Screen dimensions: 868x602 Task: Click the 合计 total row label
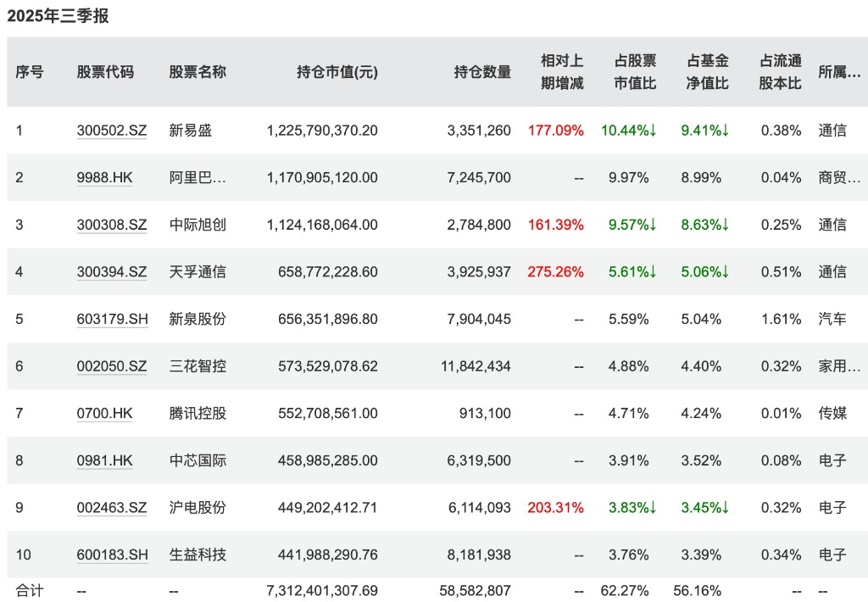point(30,591)
